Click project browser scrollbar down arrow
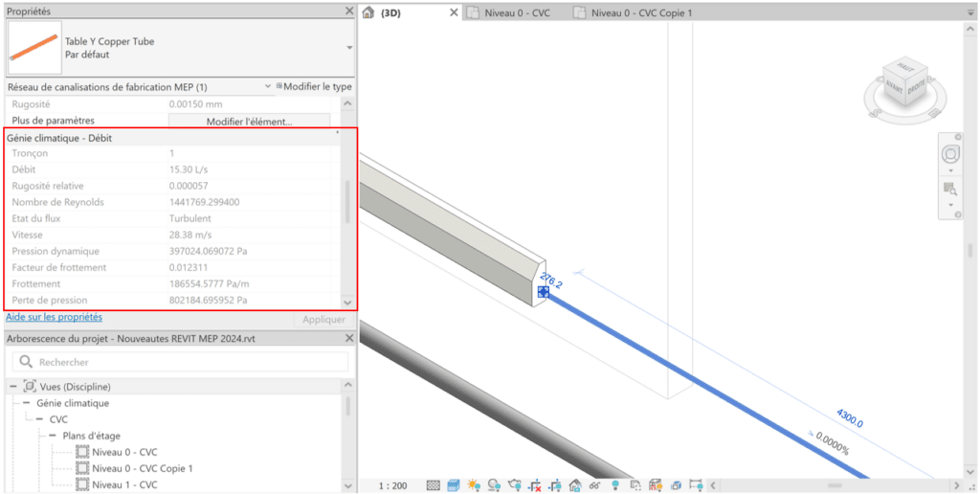Screen dimensions: 980x494 click(x=348, y=486)
